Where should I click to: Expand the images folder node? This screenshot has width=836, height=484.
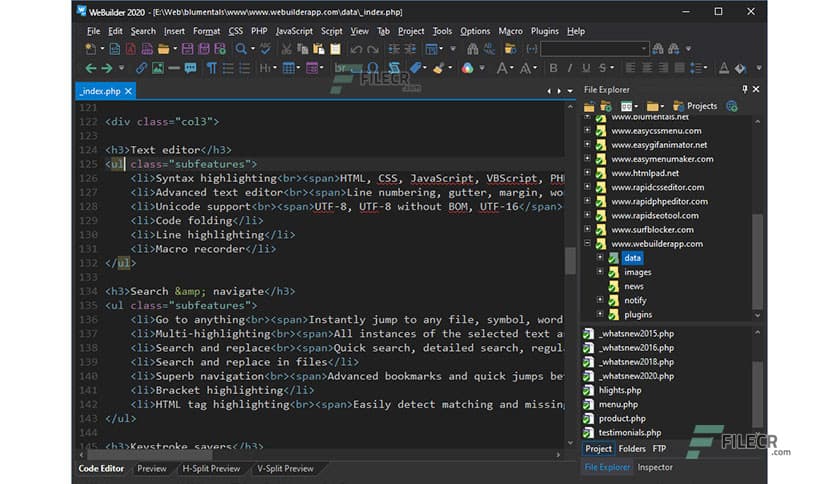pyautogui.click(x=600, y=271)
